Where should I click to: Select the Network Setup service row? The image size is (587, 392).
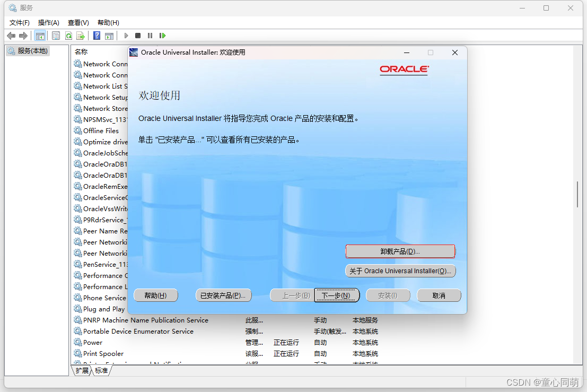105,98
